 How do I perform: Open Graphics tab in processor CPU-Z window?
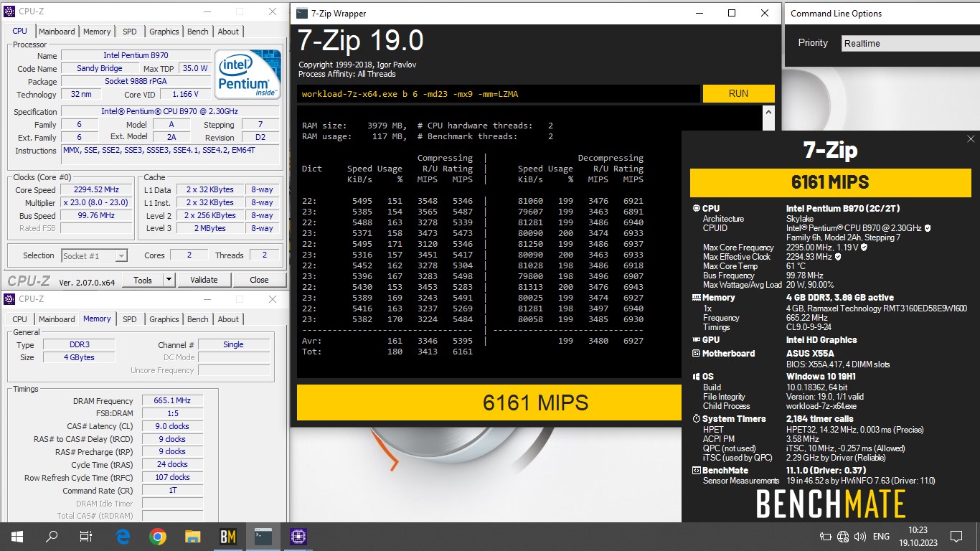pos(164,32)
